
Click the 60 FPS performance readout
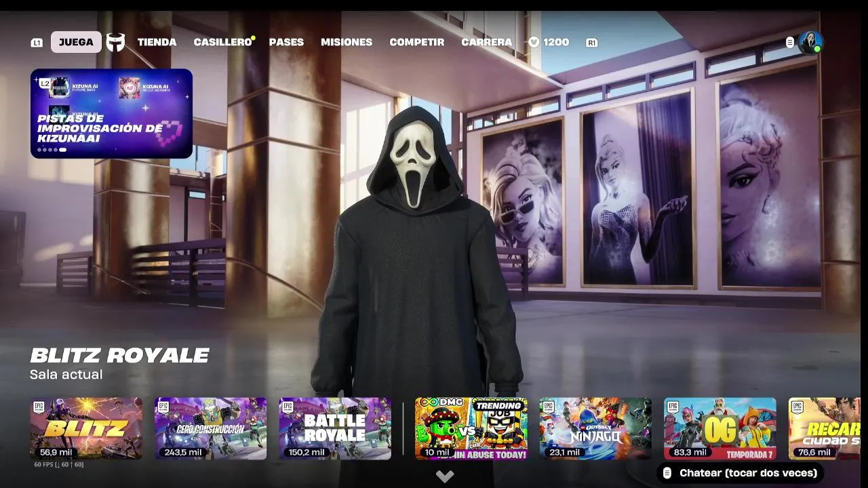(59, 465)
